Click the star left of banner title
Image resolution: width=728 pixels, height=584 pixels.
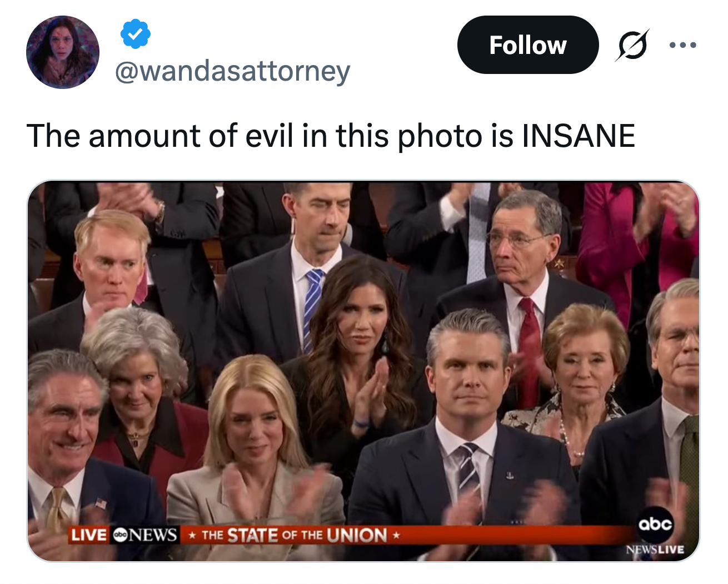(x=192, y=536)
